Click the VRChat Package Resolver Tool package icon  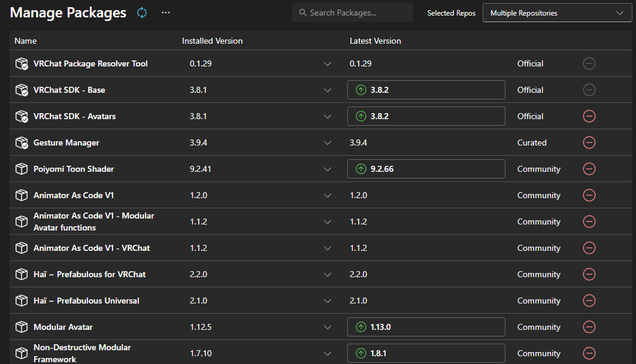[22, 63]
